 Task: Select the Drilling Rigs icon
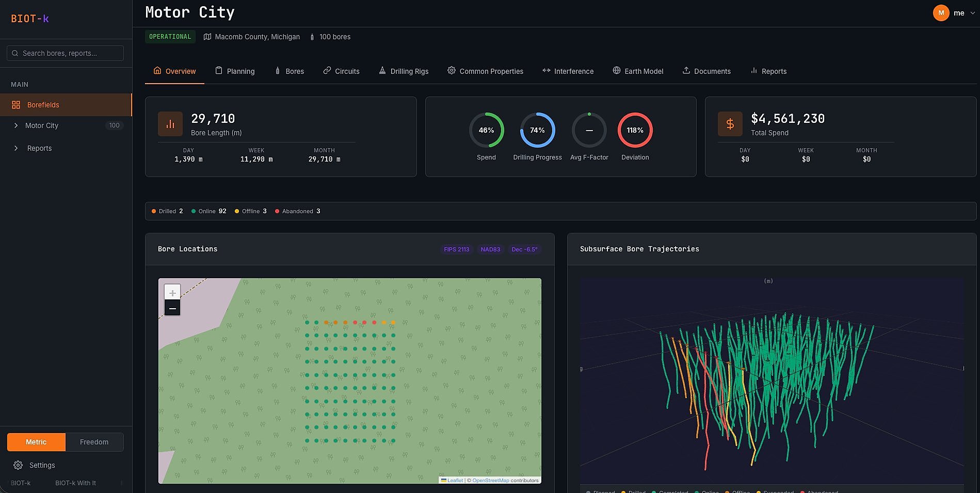[382, 71]
